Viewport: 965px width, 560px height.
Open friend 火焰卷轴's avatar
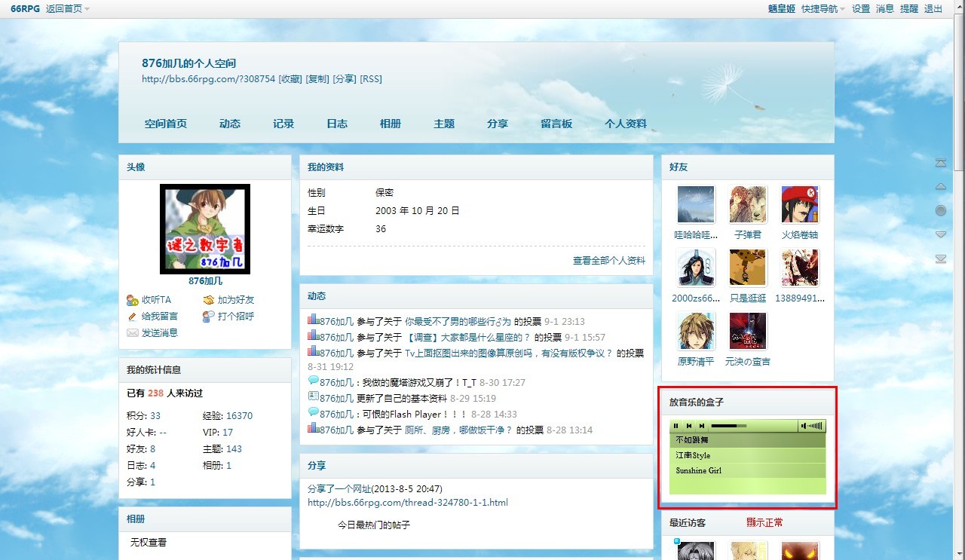coord(800,205)
